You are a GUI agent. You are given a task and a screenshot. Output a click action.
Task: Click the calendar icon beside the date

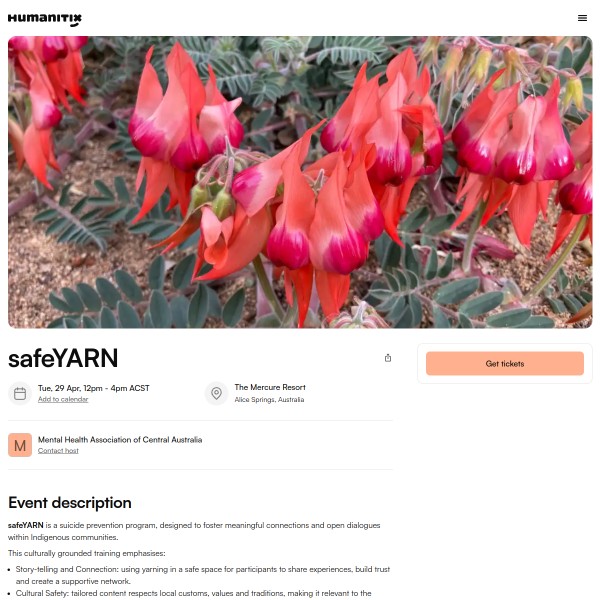(20, 393)
